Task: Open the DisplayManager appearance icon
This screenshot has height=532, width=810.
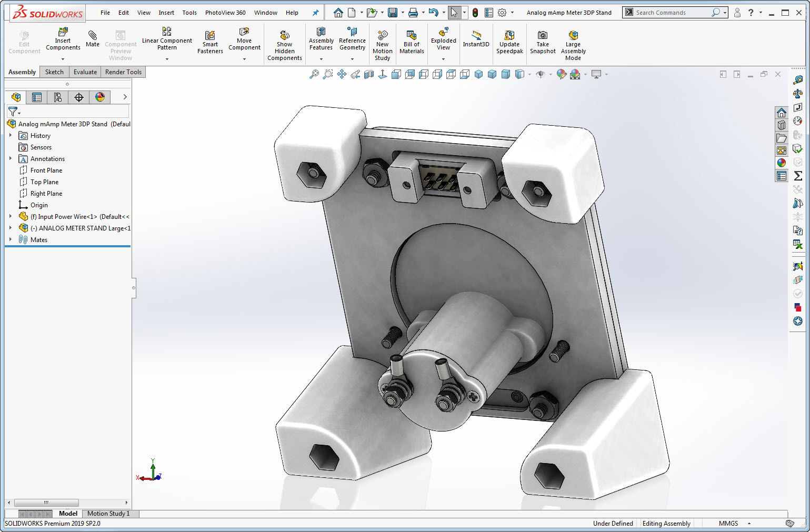Action: click(100, 97)
